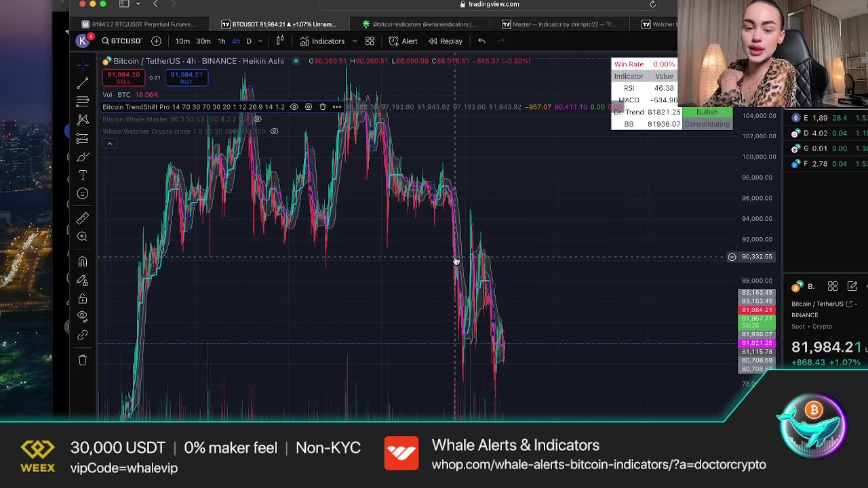
Task: Select the 4h timeframe
Action: click(x=236, y=41)
